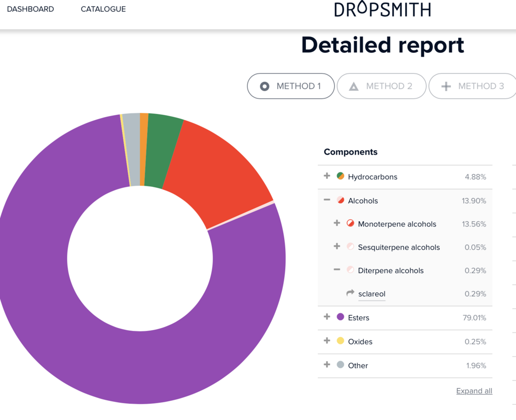516x420 pixels.
Task: Click the Sesquiterpene alcohols label
Action: click(x=399, y=247)
